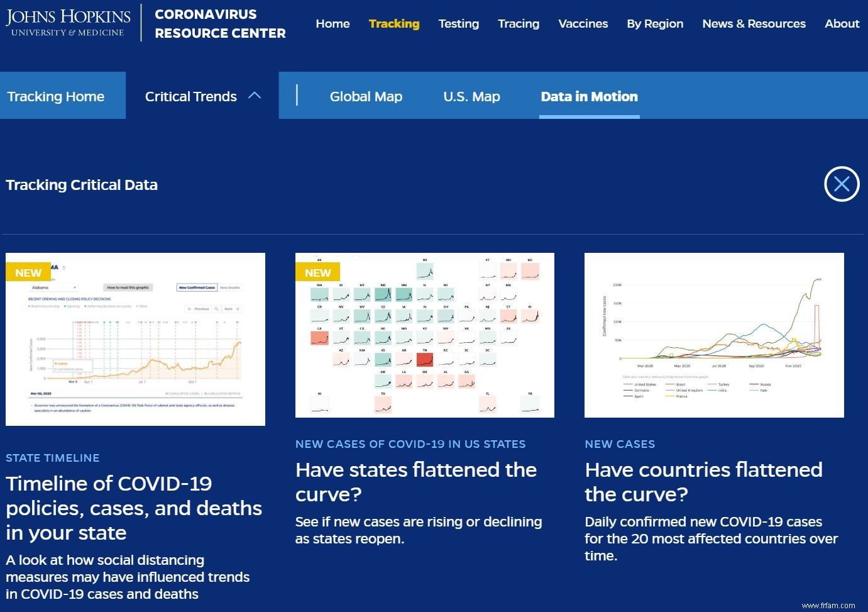Select the Tracking menu item

pyautogui.click(x=394, y=24)
